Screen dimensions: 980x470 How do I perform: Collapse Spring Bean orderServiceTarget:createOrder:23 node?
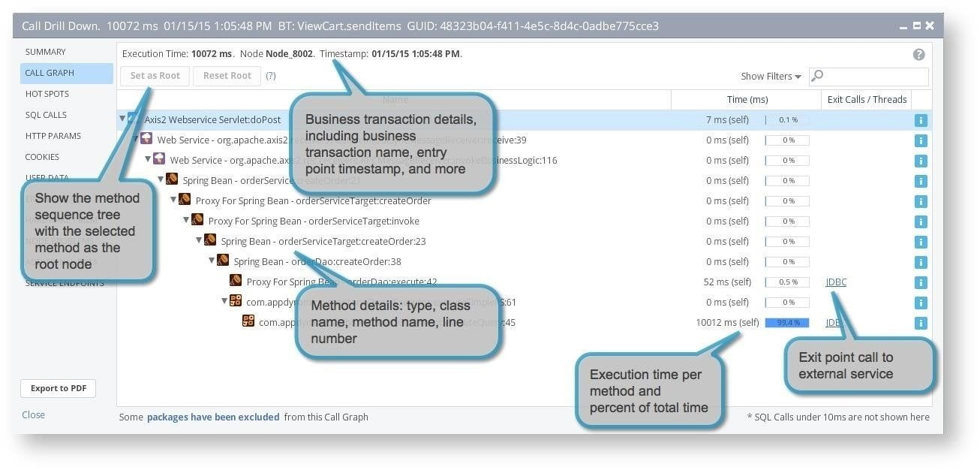point(199,240)
